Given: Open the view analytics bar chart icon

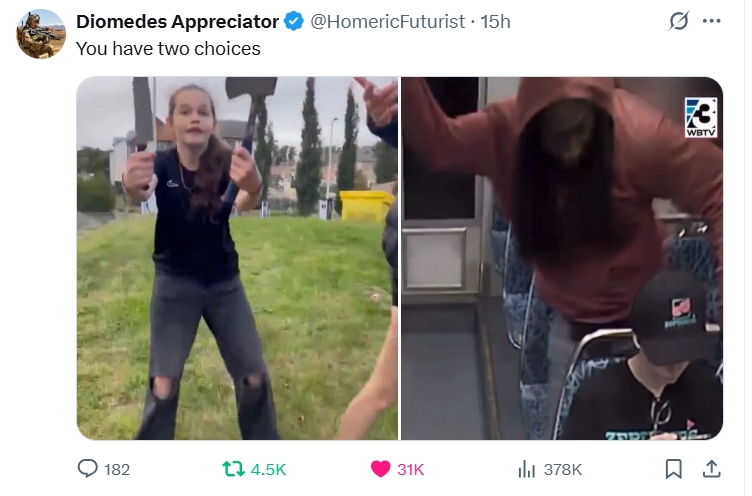Looking at the screenshot, I should click(x=526, y=469).
